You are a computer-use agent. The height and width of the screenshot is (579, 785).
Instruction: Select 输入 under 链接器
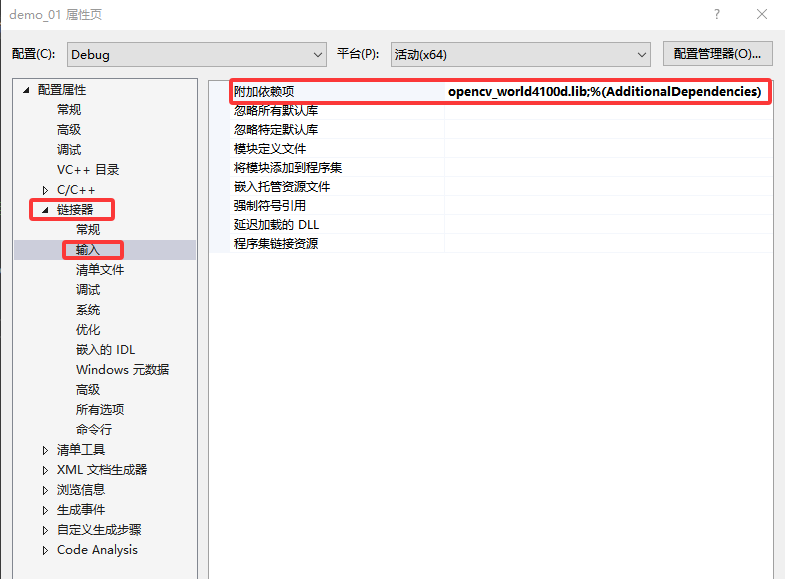coord(88,250)
